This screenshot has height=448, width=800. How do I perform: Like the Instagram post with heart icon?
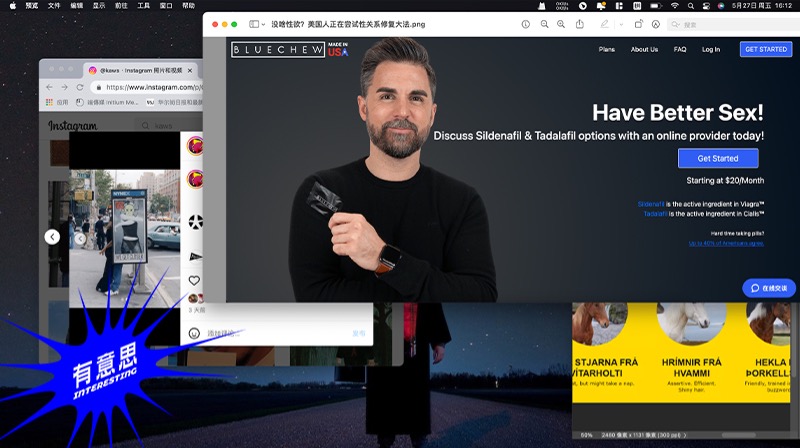click(x=194, y=280)
